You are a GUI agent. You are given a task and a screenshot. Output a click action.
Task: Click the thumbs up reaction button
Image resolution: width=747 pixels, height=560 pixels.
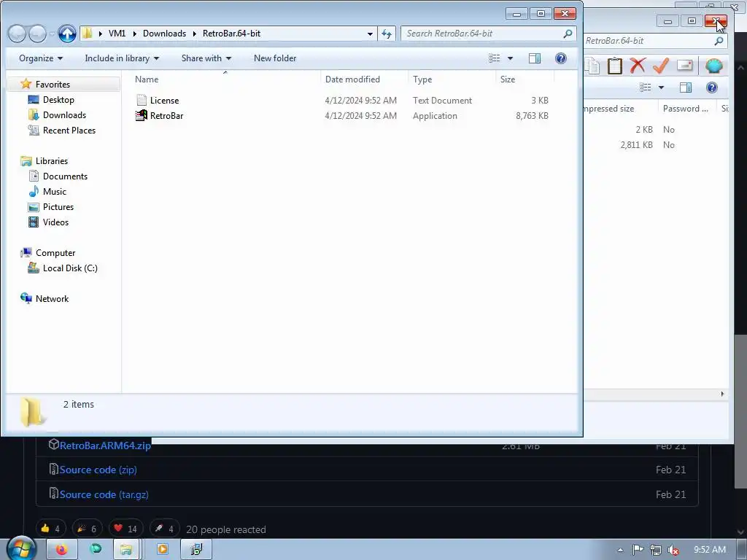pyautogui.click(x=50, y=529)
